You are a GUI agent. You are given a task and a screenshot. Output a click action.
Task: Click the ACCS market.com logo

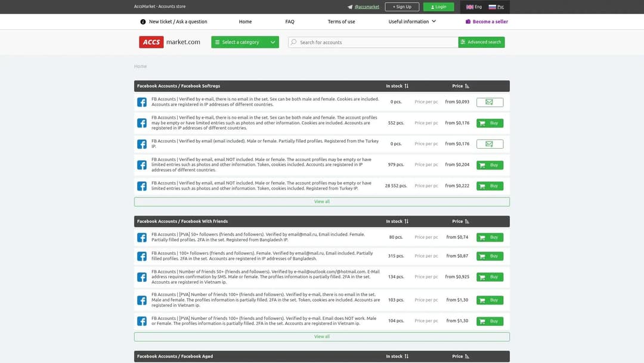click(x=170, y=42)
